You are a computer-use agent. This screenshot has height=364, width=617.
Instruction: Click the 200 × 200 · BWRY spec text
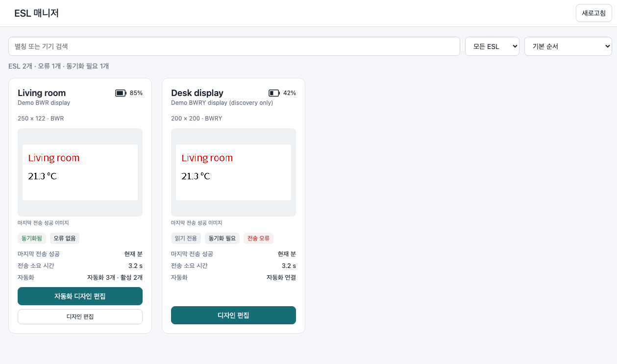(197, 119)
